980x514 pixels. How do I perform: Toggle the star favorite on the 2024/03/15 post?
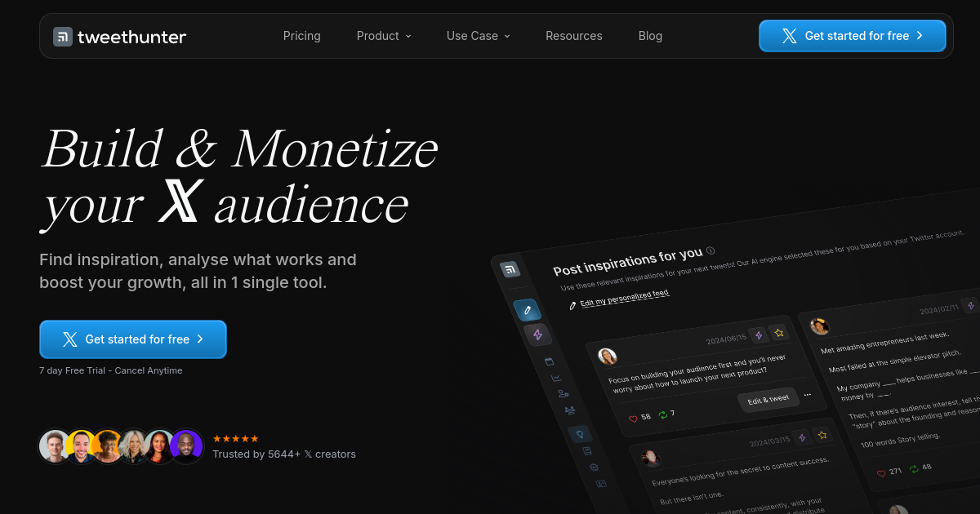pyautogui.click(x=823, y=435)
